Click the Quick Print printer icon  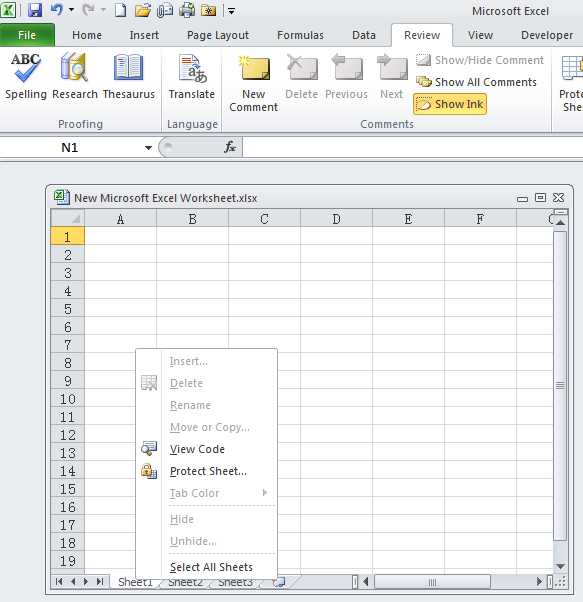pos(187,10)
